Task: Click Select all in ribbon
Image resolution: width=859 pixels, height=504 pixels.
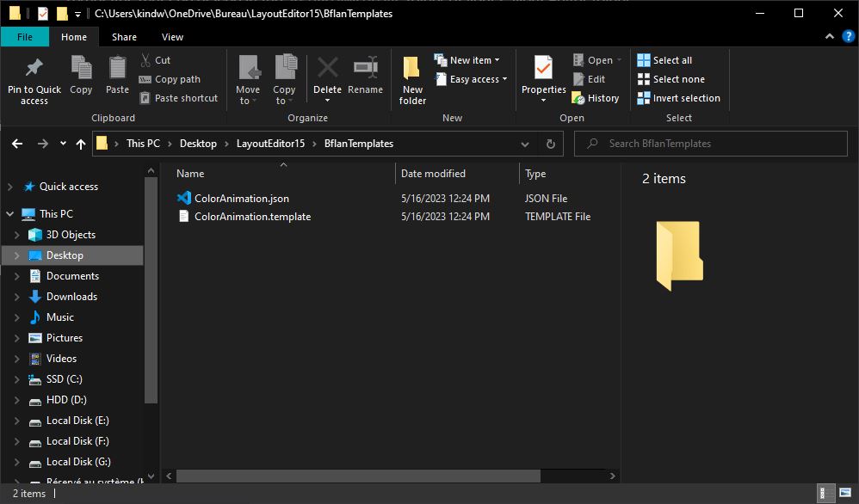Action: tap(664, 60)
